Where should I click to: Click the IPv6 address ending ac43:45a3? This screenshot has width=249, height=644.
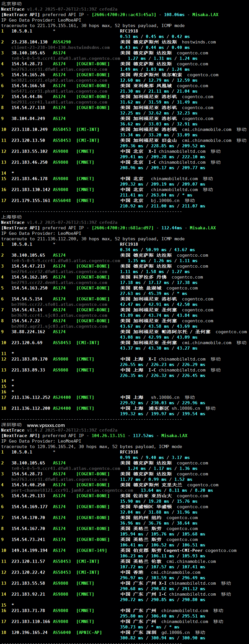[124, 15]
